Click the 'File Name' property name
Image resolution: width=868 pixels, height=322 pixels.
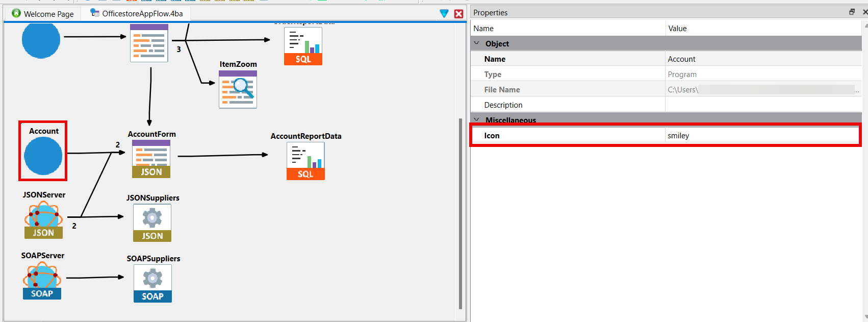(502, 90)
